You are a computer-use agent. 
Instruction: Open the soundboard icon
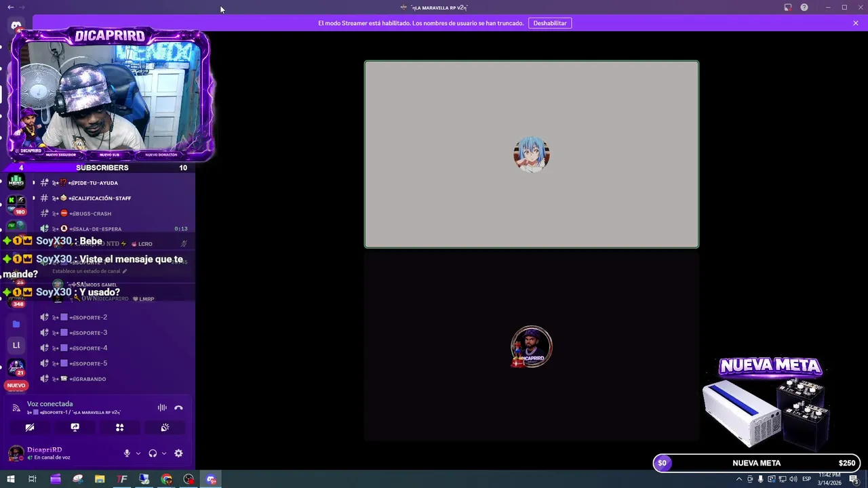(165, 428)
